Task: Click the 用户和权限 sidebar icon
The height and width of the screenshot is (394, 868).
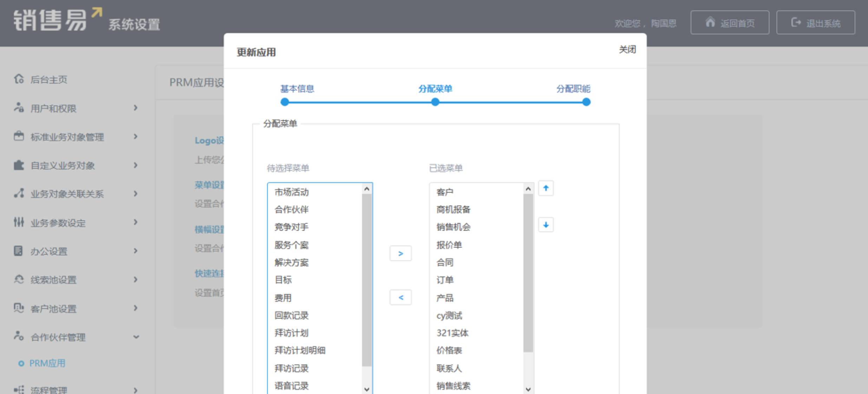Action: 19,108
